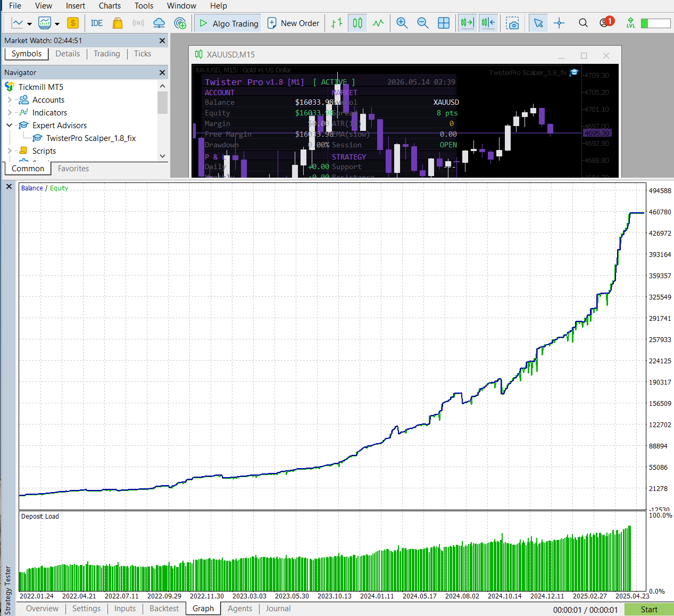Open the Help menu
Viewport: 674px width, 616px height.
point(219,6)
